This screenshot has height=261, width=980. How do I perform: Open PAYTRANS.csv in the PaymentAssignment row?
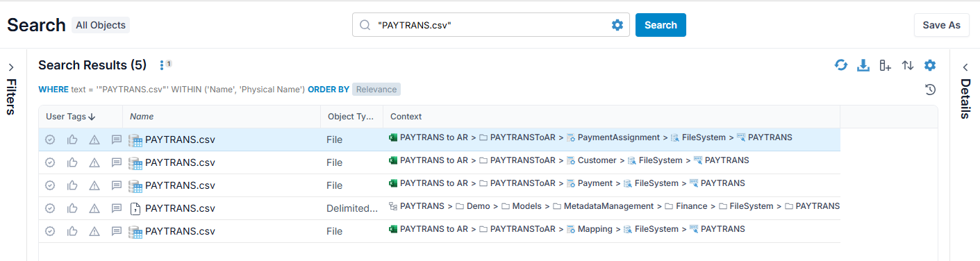click(180, 140)
